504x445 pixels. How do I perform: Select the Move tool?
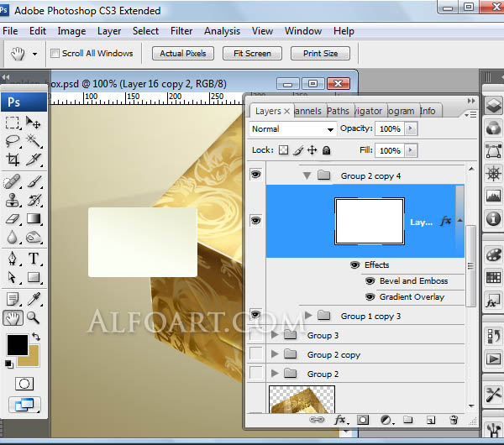pyautogui.click(x=33, y=123)
